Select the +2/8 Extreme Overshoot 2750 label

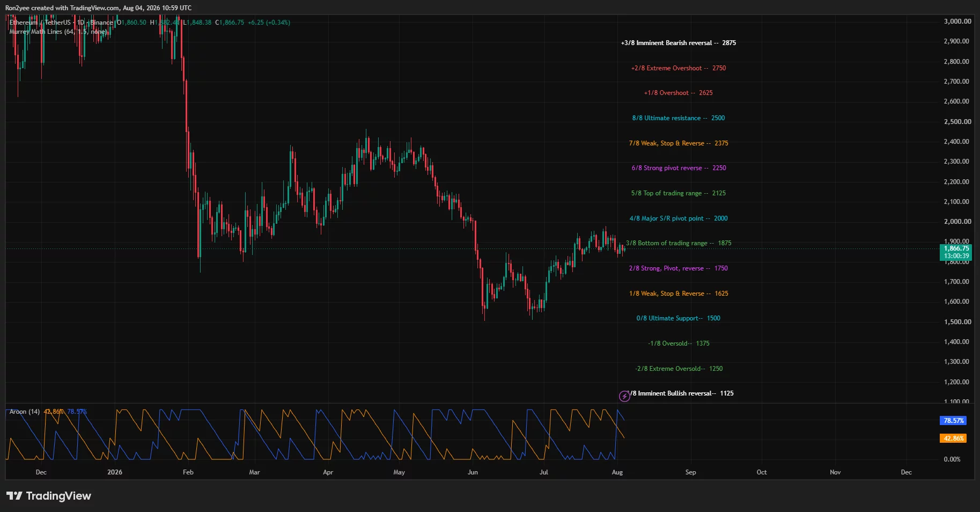tap(679, 68)
